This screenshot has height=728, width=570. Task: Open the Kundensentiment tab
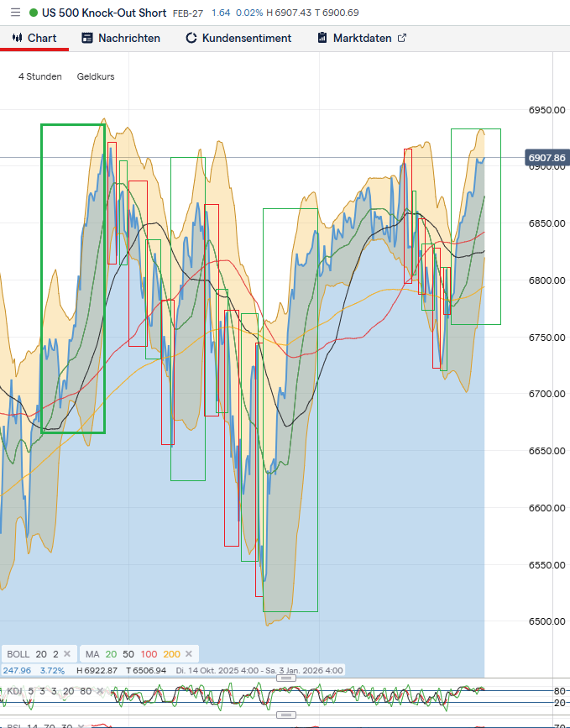point(238,38)
